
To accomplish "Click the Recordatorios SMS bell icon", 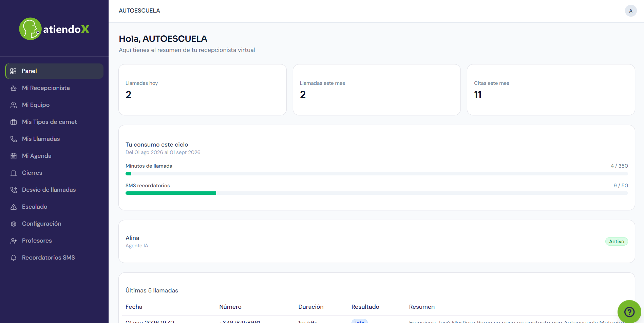I will [14, 258].
